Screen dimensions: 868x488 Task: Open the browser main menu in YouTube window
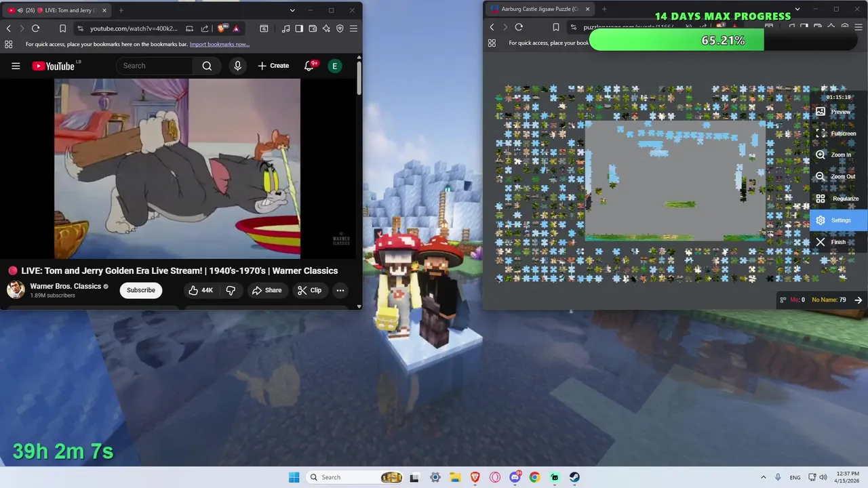[x=353, y=28]
